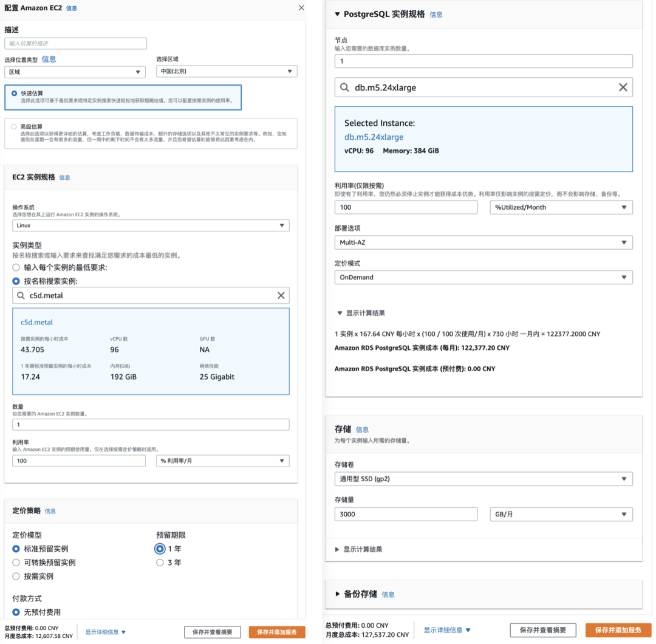Close the 配置 Amazon EC2 panel
The height and width of the screenshot is (644, 656).
coord(301,8)
